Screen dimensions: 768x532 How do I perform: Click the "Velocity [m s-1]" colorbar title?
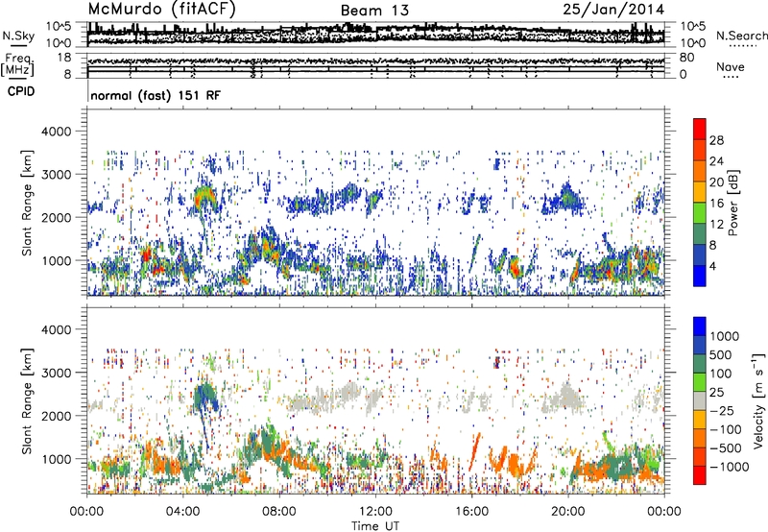pos(758,400)
